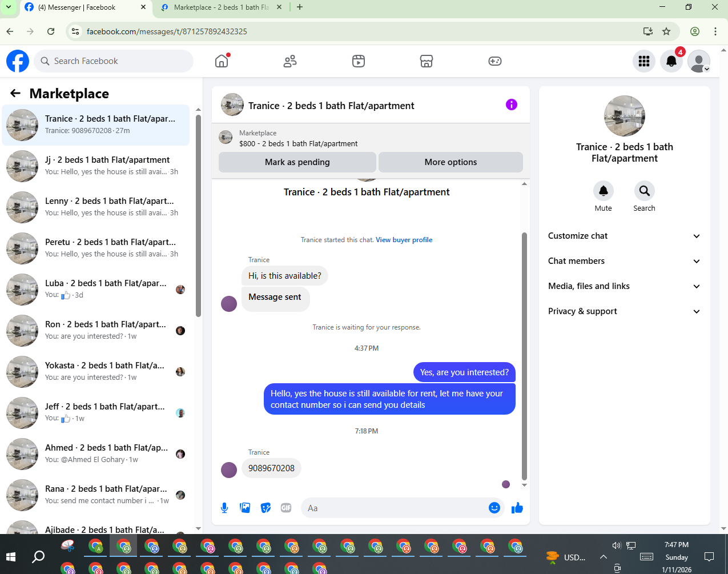This screenshot has width=728, height=574.
Task: Open Windows notification center icon
Action: pos(709,556)
